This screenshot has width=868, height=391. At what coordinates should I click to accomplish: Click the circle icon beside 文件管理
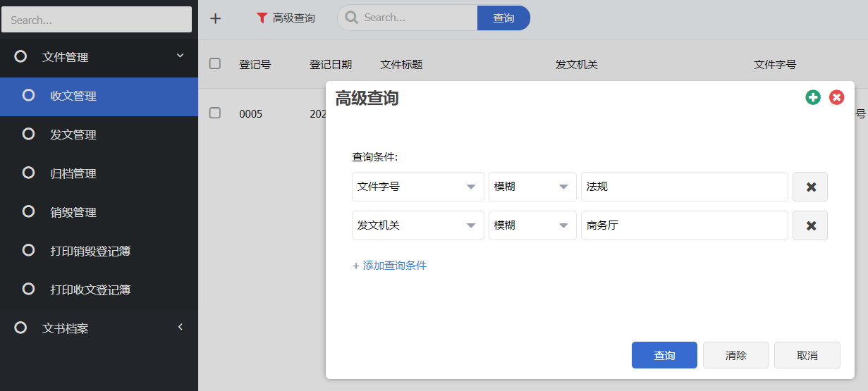(x=21, y=56)
